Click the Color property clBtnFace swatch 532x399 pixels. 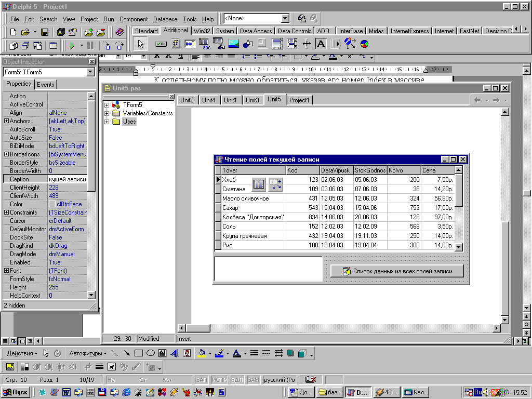[x=52, y=204]
